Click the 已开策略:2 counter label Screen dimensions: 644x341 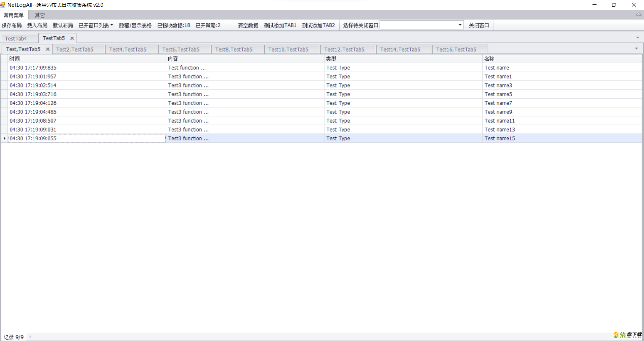click(208, 26)
